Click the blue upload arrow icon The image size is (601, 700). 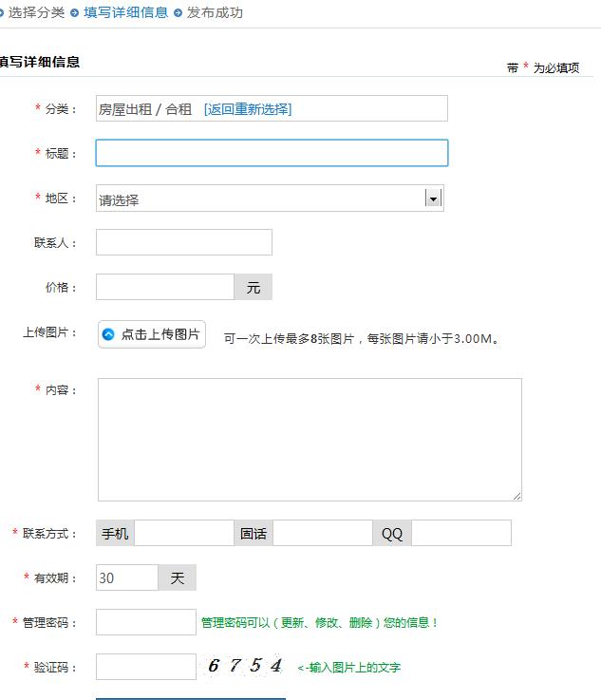(x=108, y=334)
